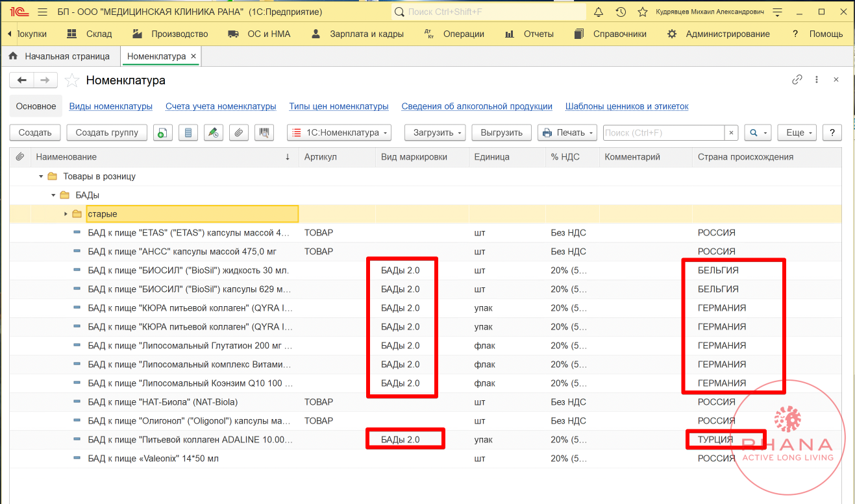Sort by Наименование column header
Viewport: 855px width, 504px height.
coord(66,157)
